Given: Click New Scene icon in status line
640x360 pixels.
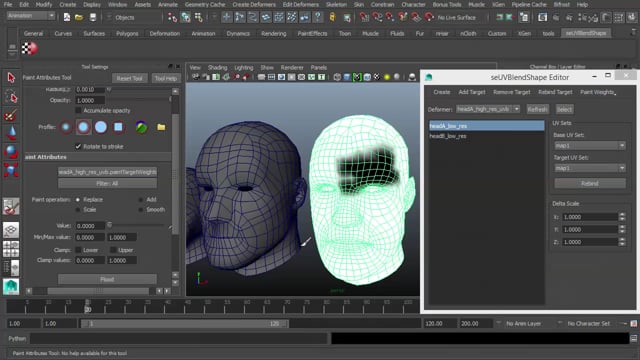Looking at the screenshot, I should pyautogui.click(x=67, y=18).
